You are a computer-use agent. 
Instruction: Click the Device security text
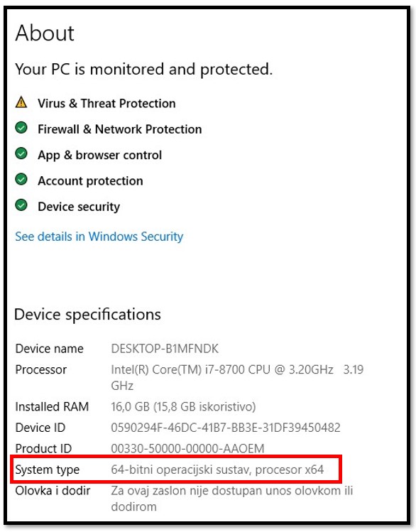(x=79, y=207)
